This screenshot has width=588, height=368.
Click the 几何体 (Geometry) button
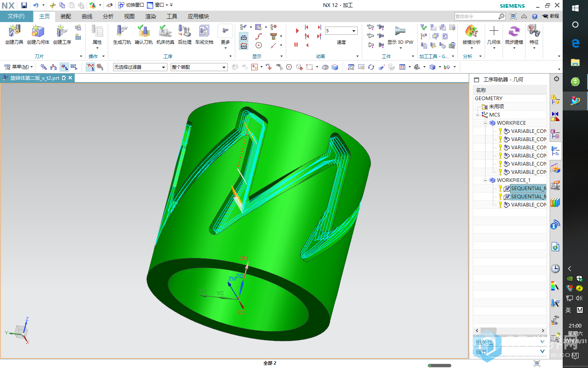(494, 36)
